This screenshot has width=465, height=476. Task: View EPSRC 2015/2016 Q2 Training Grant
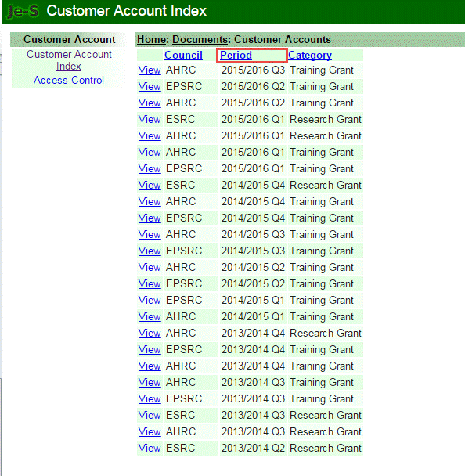tap(150, 87)
